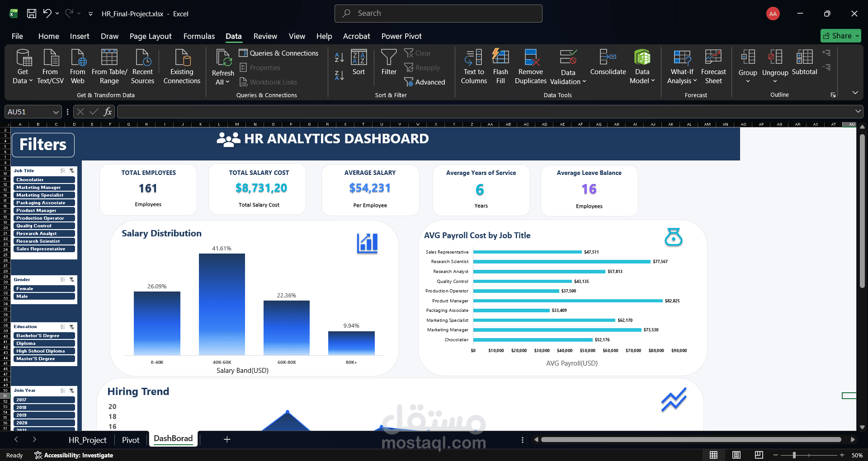Toggle 2018 in Join Year slicer
Screen dimensions: 868x461
[x=44, y=407]
